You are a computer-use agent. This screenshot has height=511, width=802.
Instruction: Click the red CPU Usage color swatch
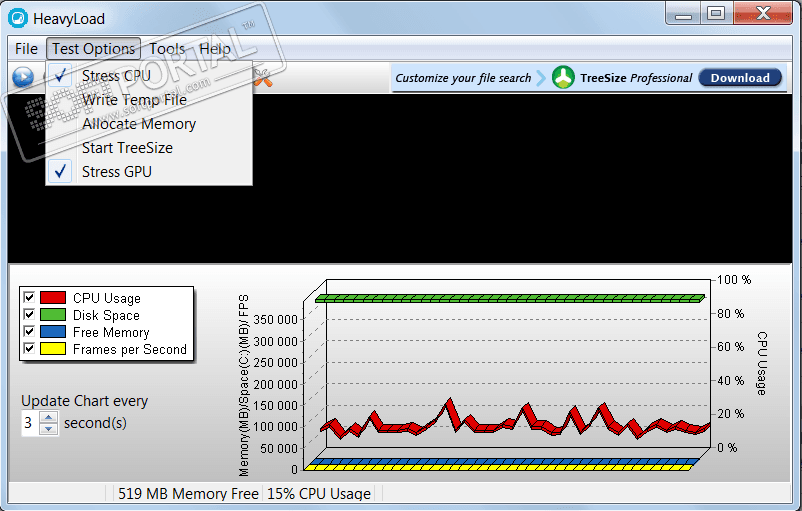53,297
